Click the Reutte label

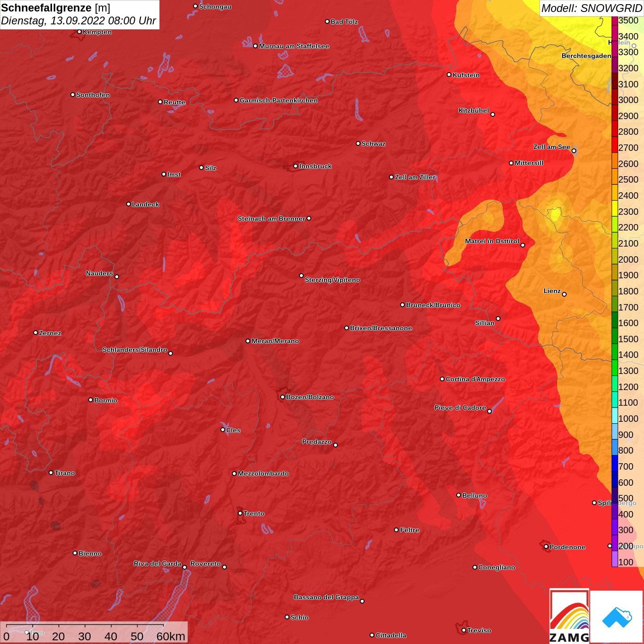pyautogui.click(x=174, y=102)
